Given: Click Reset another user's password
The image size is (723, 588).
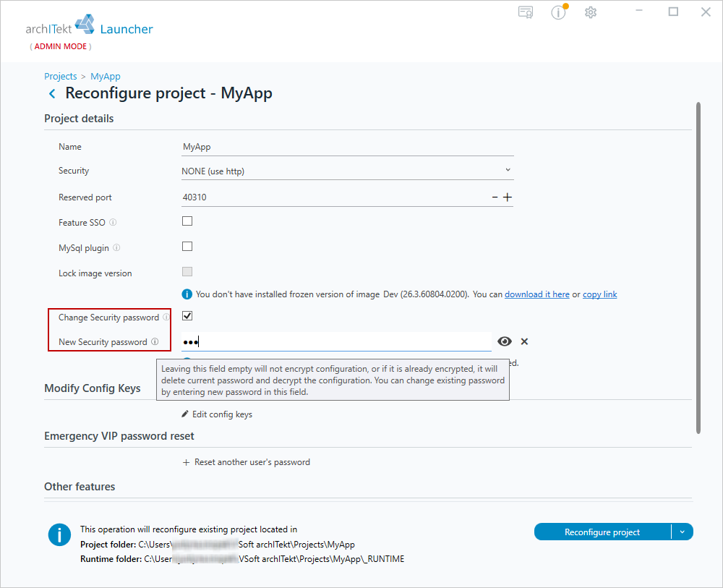Looking at the screenshot, I should click(252, 462).
